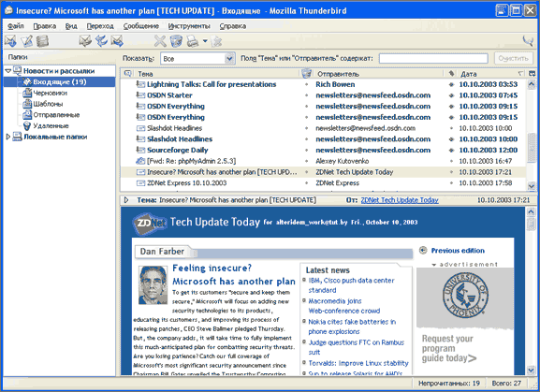Open the Справка menu
The height and width of the screenshot is (392, 540).
[x=233, y=26]
